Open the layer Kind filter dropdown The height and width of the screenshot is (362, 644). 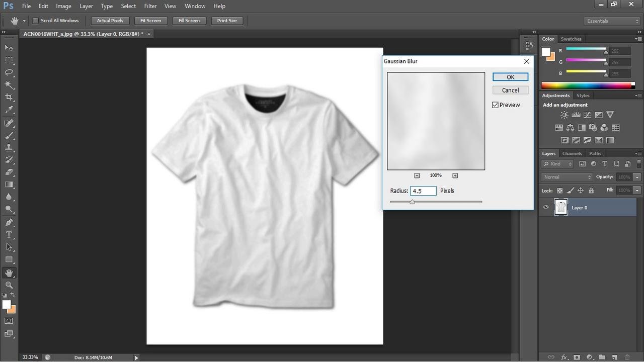click(557, 164)
